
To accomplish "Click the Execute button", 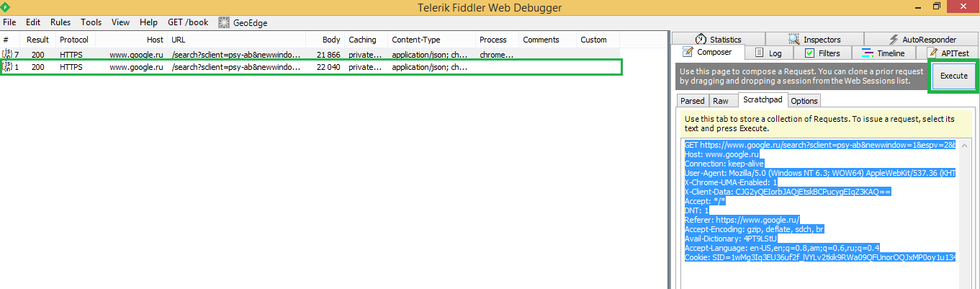I will tap(953, 76).
